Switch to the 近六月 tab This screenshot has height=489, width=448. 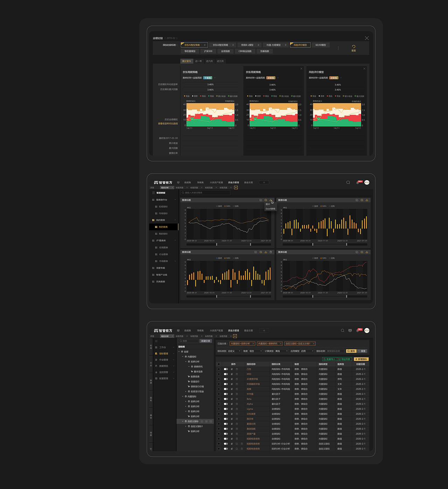coord(209,61)
